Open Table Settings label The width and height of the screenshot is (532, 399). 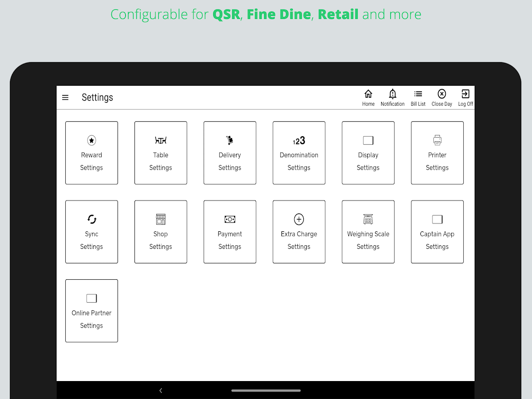click(x=161, y=161)
